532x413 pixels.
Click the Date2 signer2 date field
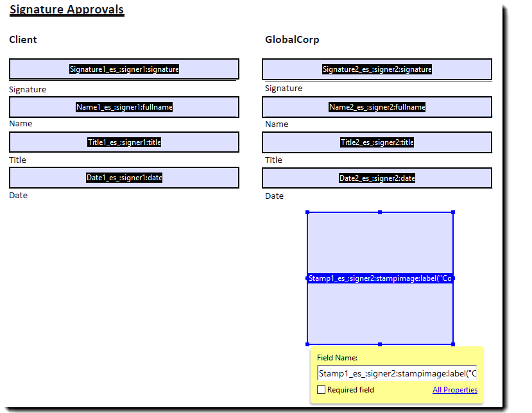pos(377,178)
